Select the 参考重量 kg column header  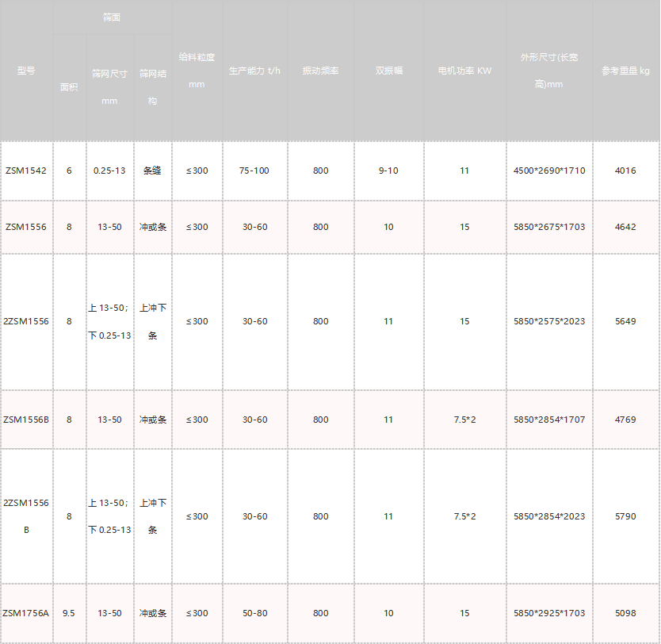625,71
